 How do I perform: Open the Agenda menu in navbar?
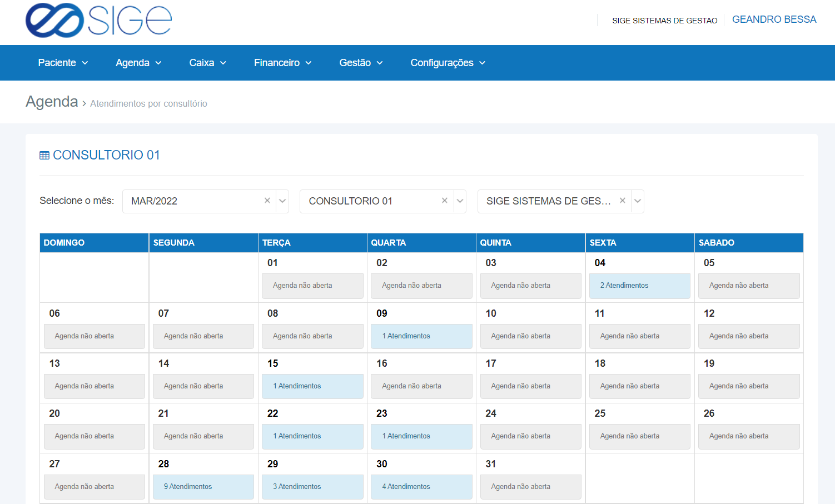click(x=138, y=63)
